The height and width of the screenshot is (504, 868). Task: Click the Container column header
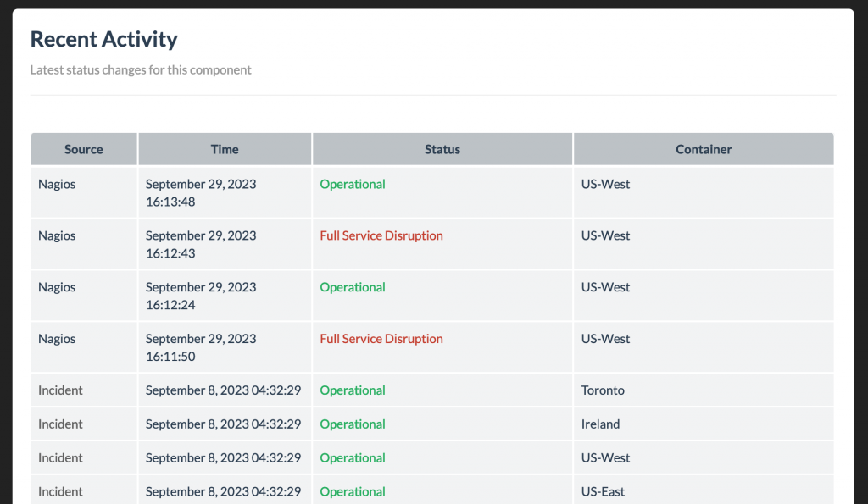point(703,149)
